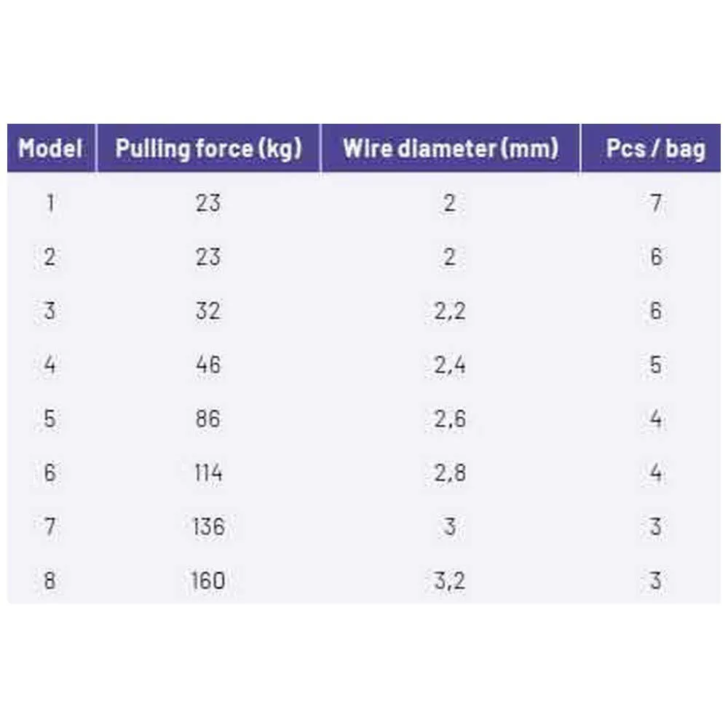This screenshot has height=728, width=728.
Task: Select the wire diameter value 2,8
Action: 450,473
